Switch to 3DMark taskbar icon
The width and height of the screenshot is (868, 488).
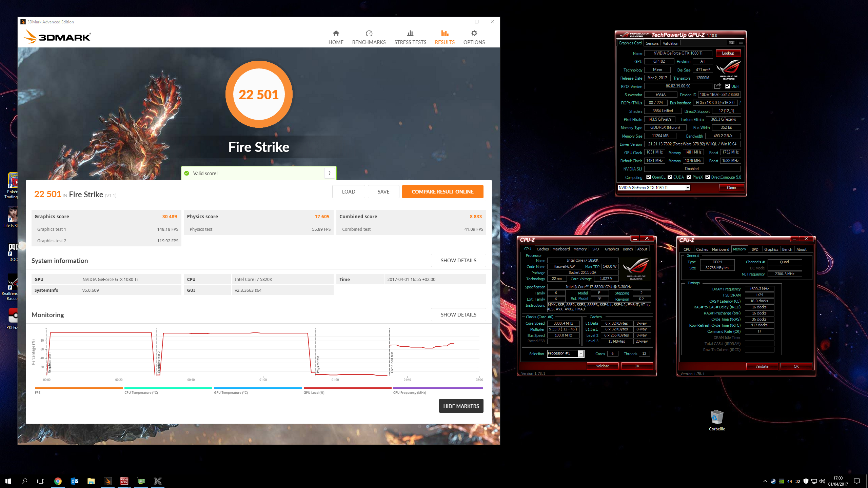click(107, 481)
